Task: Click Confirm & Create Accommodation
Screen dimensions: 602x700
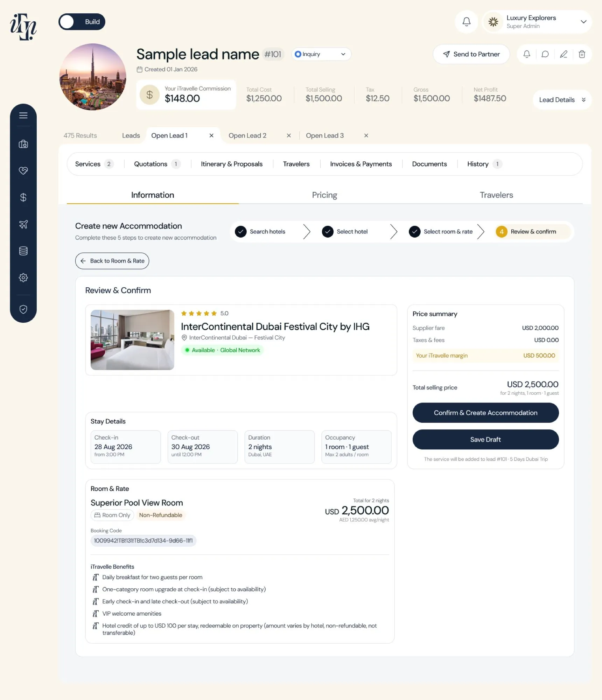Action: click(485, 413)
